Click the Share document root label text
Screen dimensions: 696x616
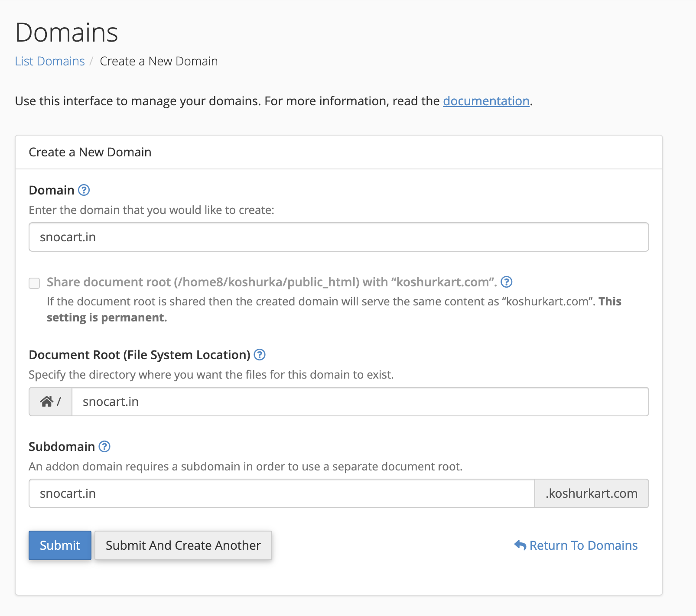(x=271, y=282)
